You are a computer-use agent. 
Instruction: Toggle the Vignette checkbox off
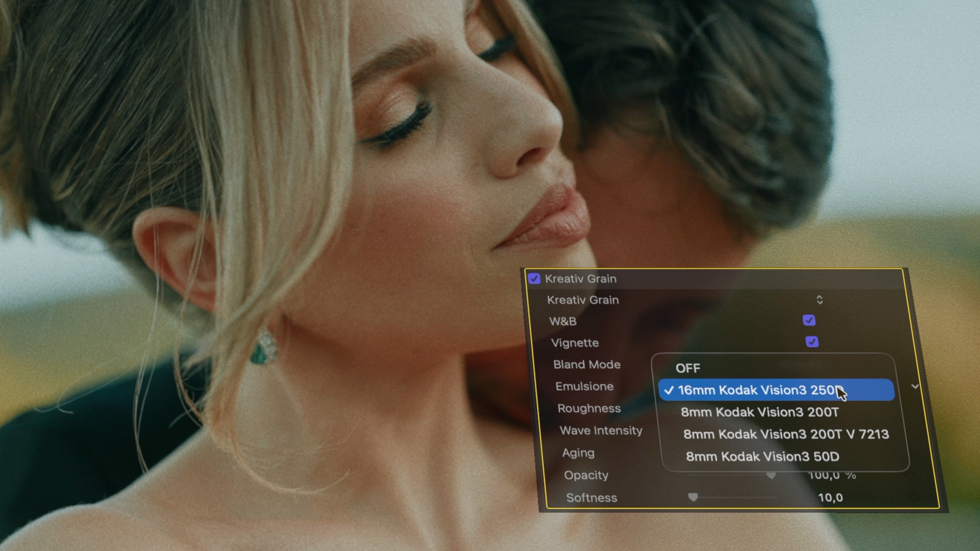pos(812,342)
